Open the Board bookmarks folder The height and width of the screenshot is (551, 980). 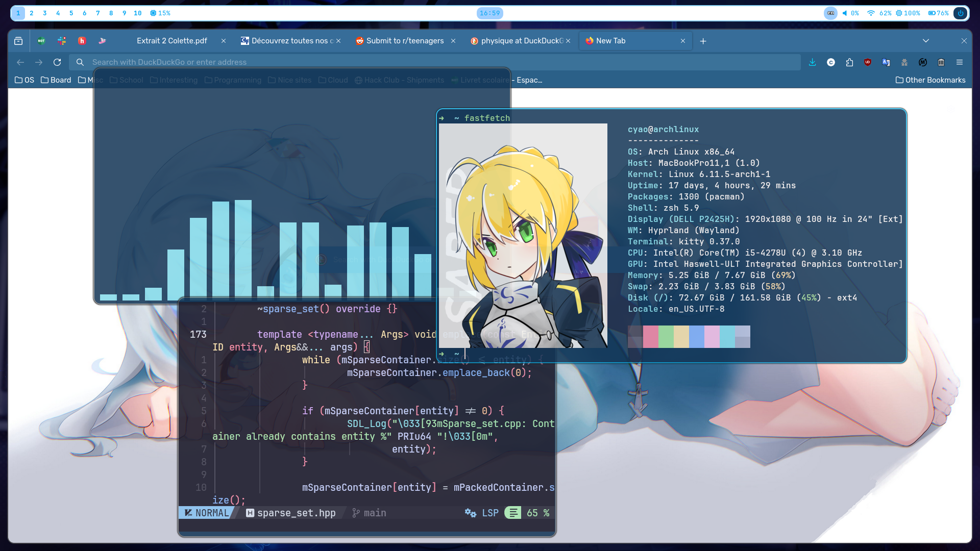(56, 80)
